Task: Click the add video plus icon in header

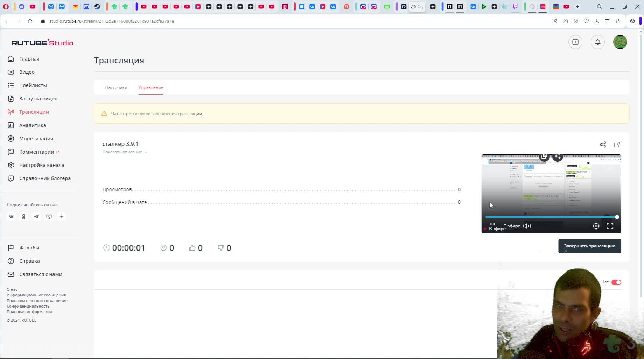Action: (x=575, y=42)
